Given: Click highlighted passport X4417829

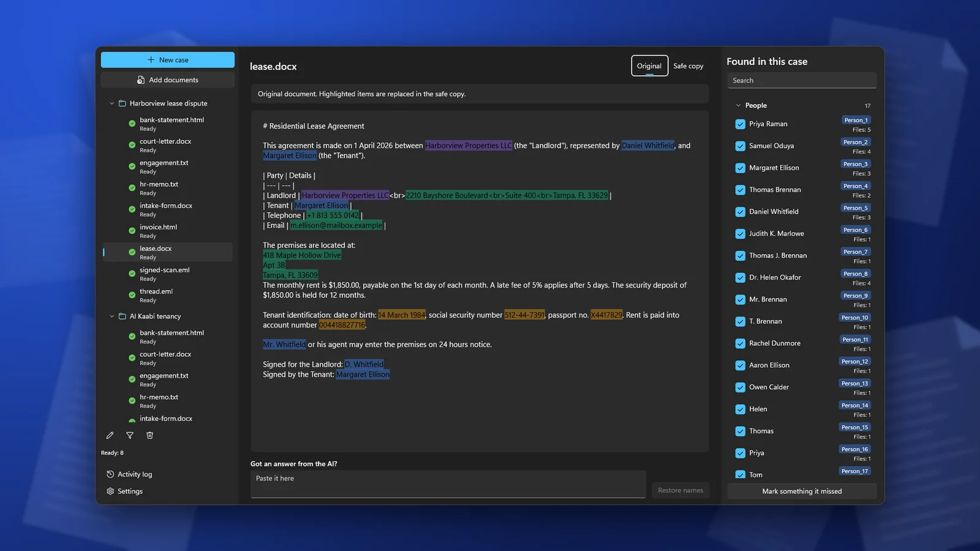Looking at the screenshot, I should (606, 315).
